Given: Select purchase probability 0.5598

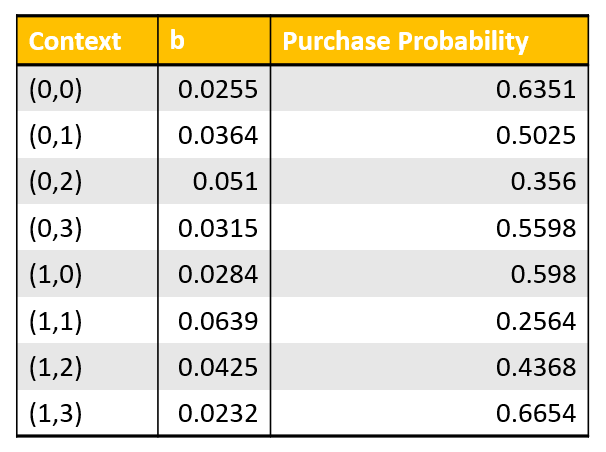Looking at the screenshot, I should pyautogui.click(x=536, y=228).
